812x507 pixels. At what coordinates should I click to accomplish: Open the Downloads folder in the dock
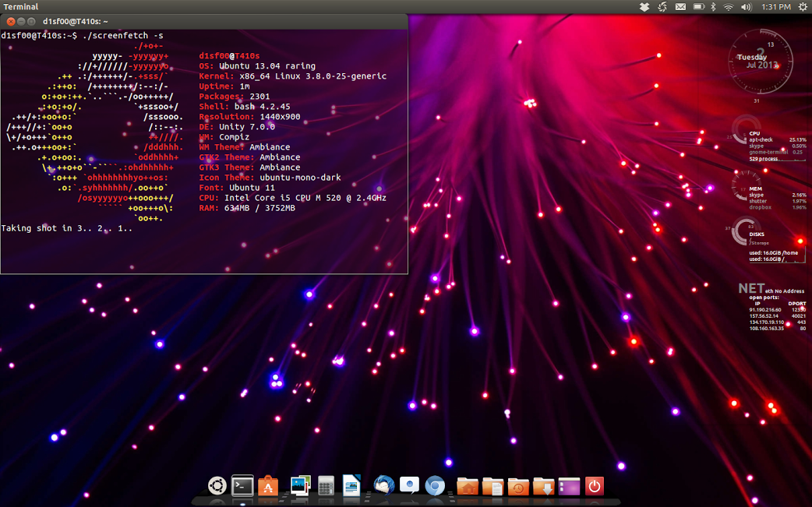pos(543,486)
